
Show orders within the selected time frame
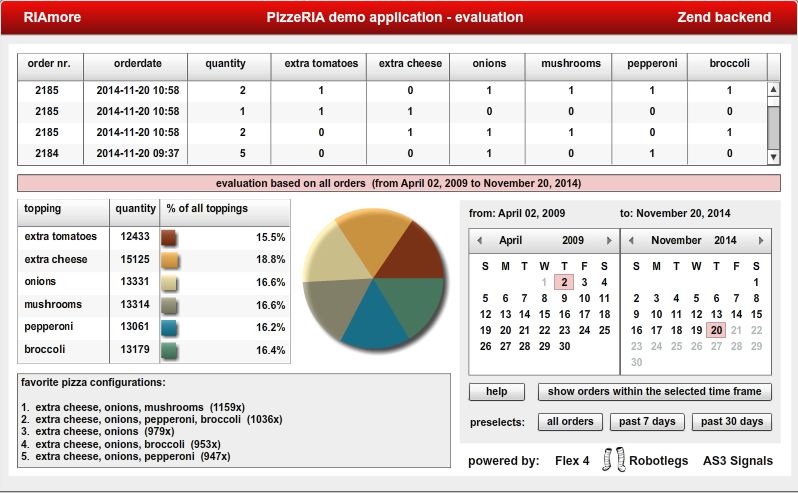click(x=654, y=391)
